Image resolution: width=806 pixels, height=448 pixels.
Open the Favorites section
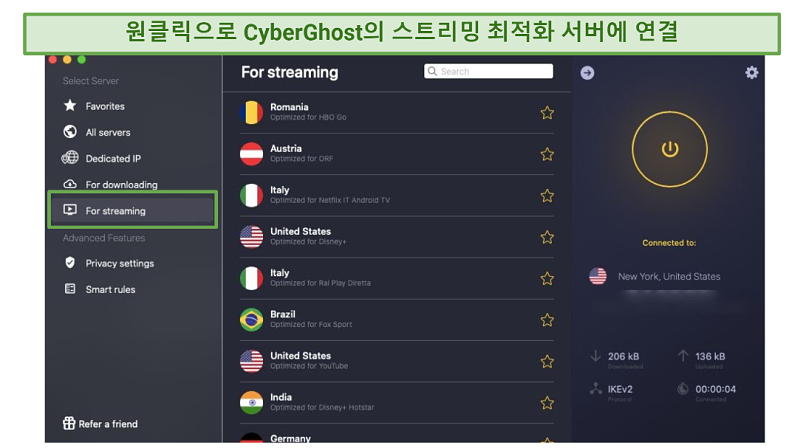(x=105, y=106)
